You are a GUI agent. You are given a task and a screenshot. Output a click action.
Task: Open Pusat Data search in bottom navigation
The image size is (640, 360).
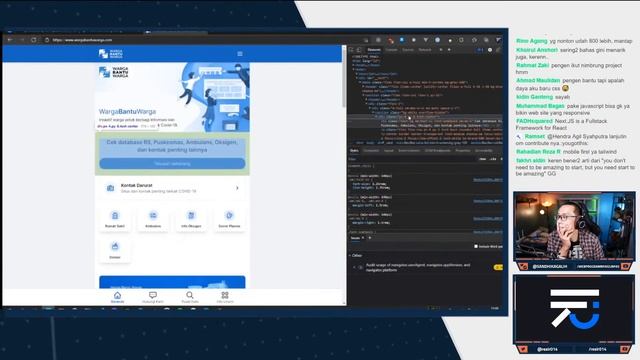point(190,297)
